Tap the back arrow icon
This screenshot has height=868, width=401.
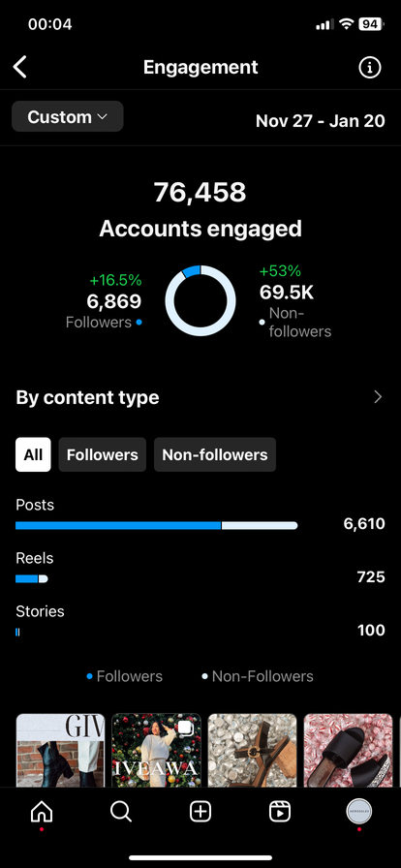20,68
